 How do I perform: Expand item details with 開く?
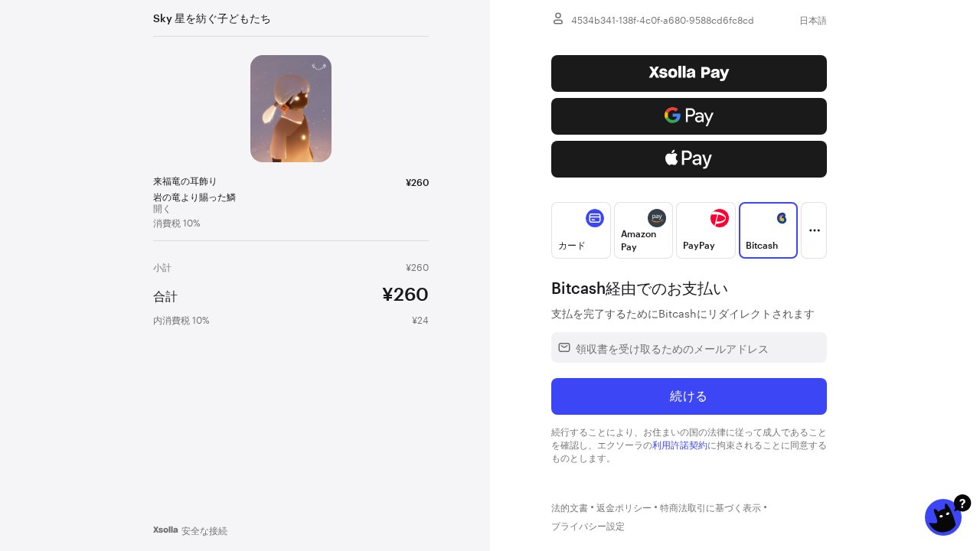click(162, 209)
